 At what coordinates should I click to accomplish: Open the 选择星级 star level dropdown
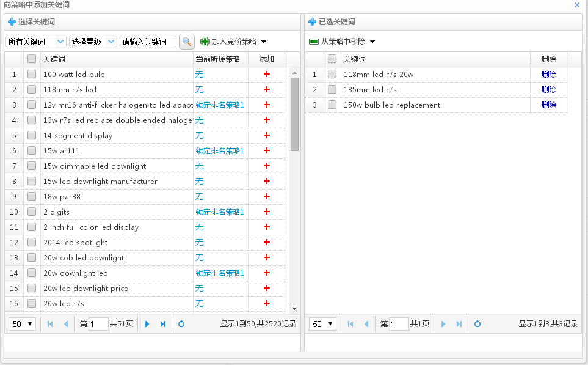[93, 42]
